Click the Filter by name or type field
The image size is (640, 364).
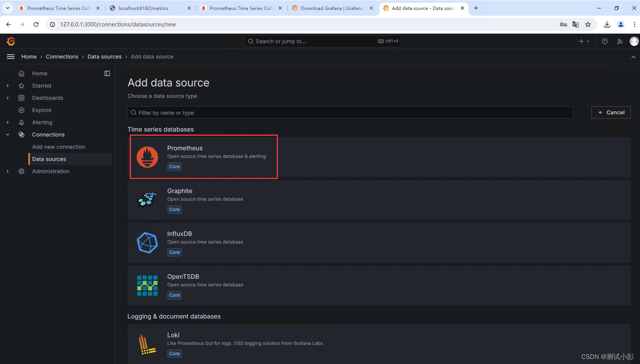pos(350,112)
